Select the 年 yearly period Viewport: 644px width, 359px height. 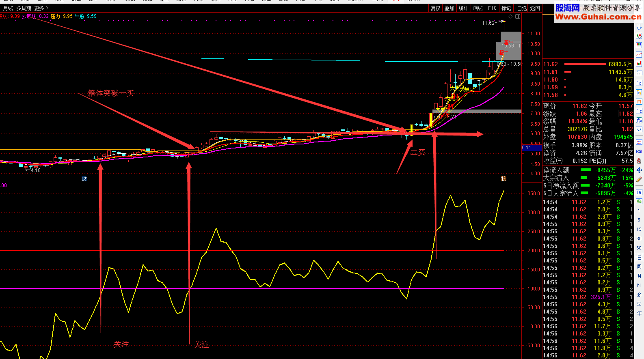(x=639, y=313)
